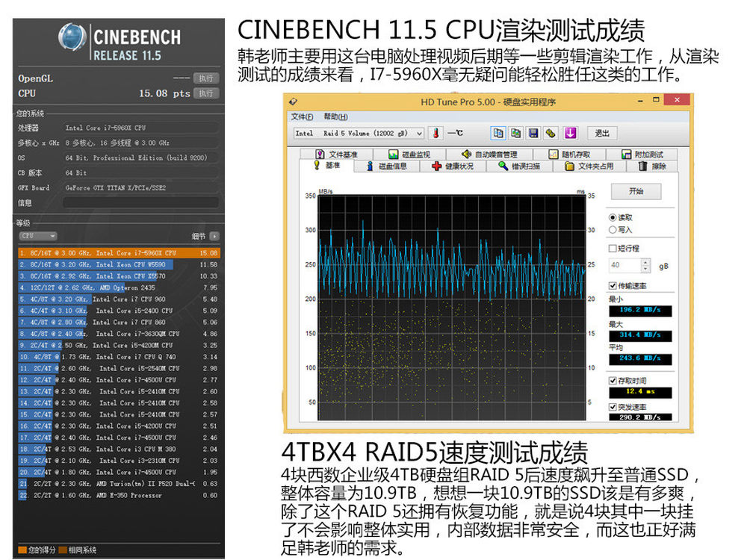Click the orange 您的得分 legend swatch

pyautogui.click(x=22, y=550)
